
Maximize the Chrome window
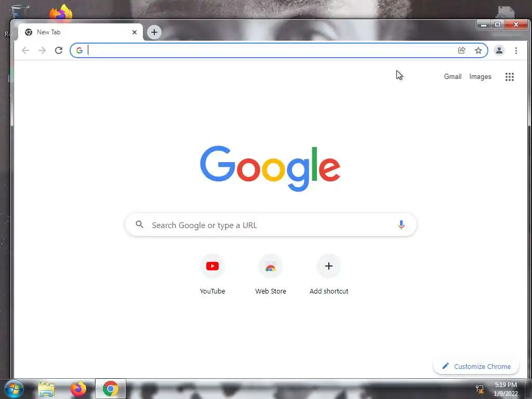click(x=498, y=25)
